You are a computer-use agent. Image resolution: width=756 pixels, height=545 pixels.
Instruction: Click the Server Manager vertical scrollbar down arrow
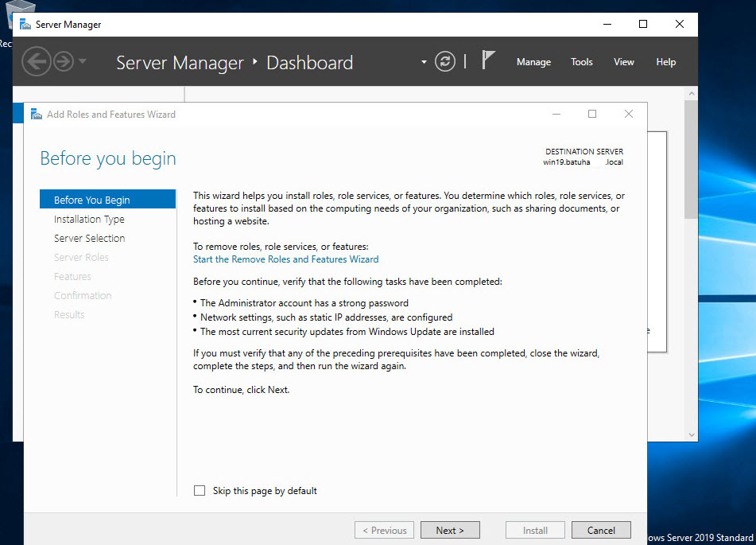coord(691,435)
